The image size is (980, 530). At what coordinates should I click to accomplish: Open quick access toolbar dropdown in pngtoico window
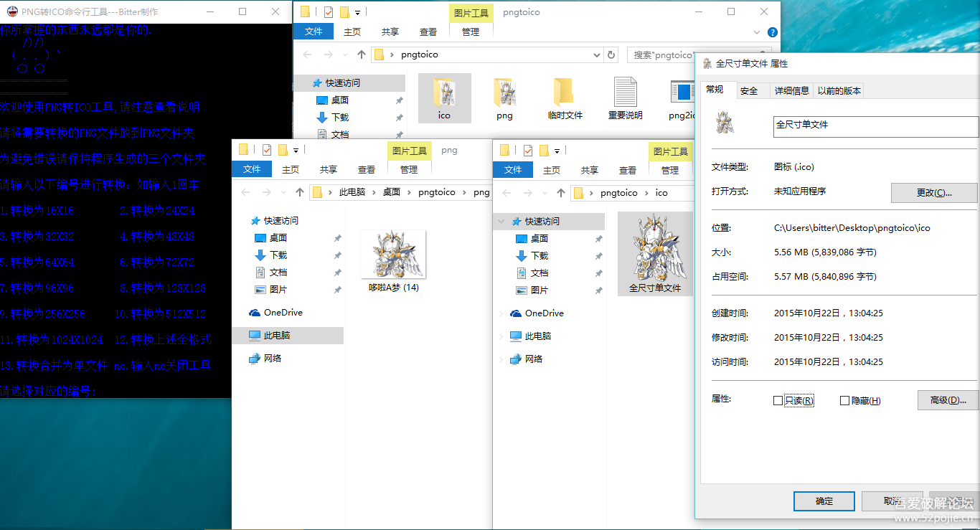(357, 11)
